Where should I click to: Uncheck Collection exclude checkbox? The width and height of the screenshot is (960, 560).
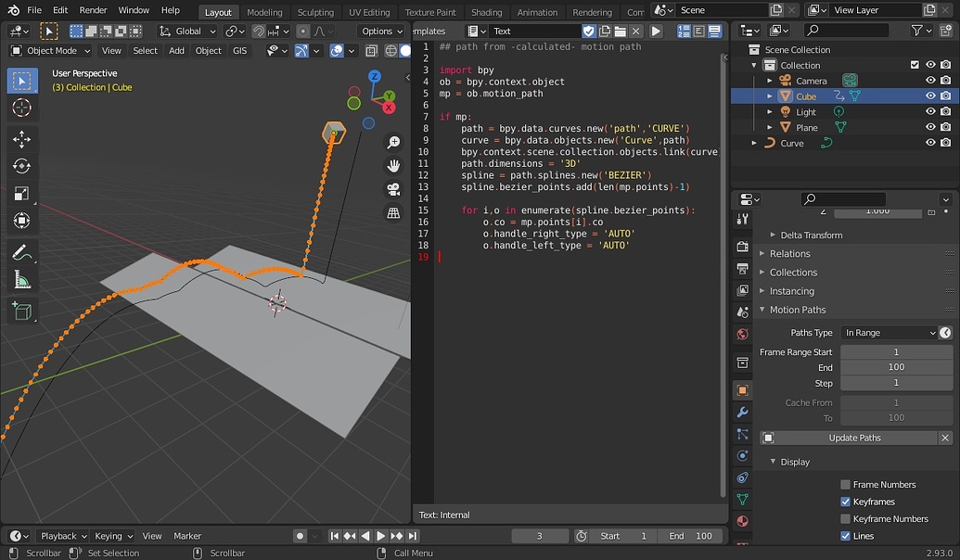pyautogui.click(x=915, y=65)
